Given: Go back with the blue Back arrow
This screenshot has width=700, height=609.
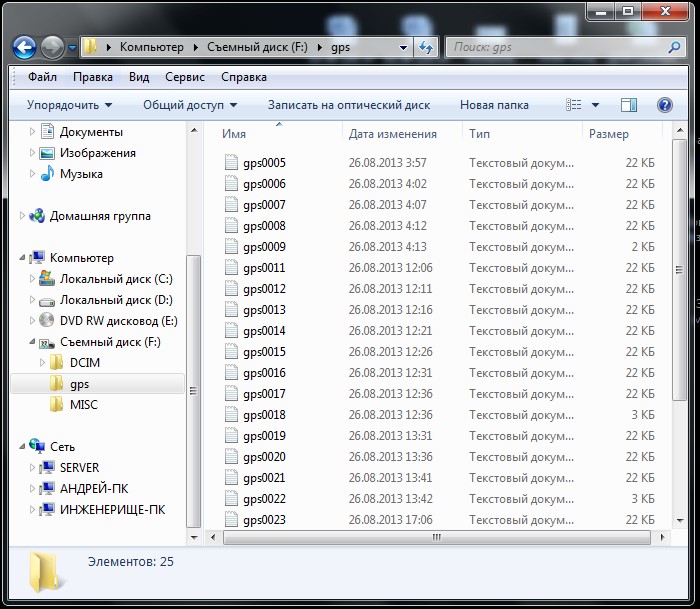Looking at the screenshot, I should (x=24, y=47).
